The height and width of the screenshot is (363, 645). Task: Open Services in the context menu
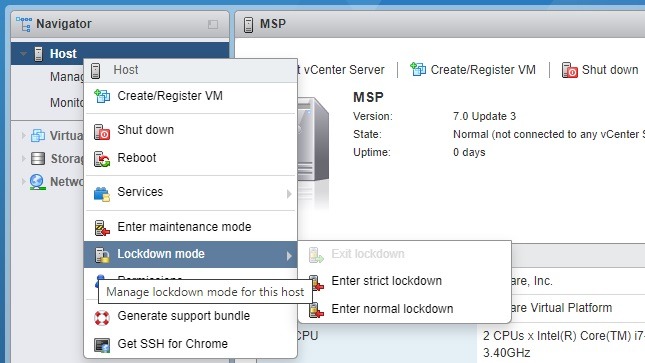(x=190, y=192)
